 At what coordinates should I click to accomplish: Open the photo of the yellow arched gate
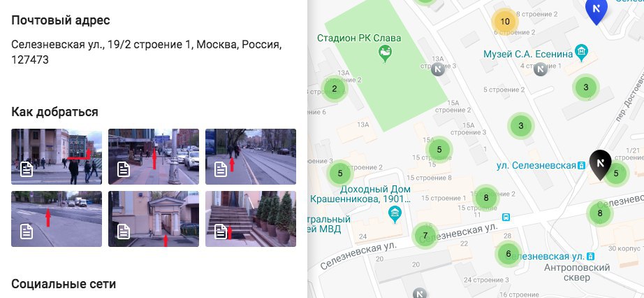coord(154,219)
